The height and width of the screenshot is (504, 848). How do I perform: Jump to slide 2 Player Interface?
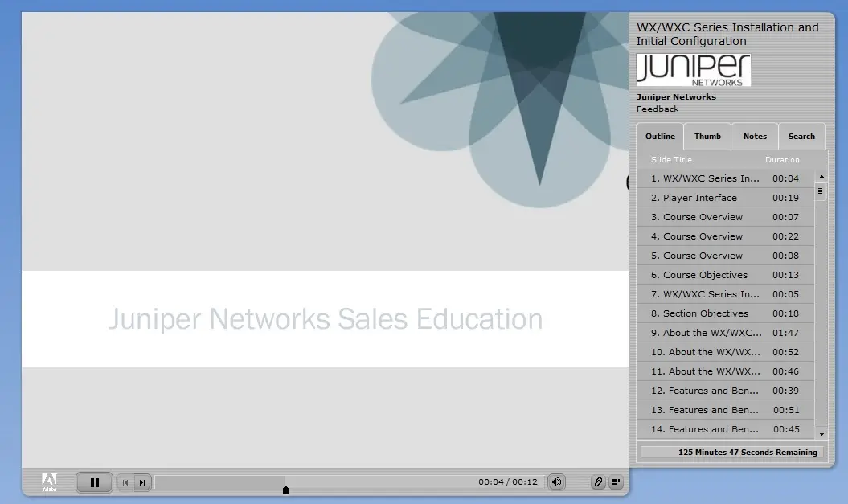click(x=725, y=198)
